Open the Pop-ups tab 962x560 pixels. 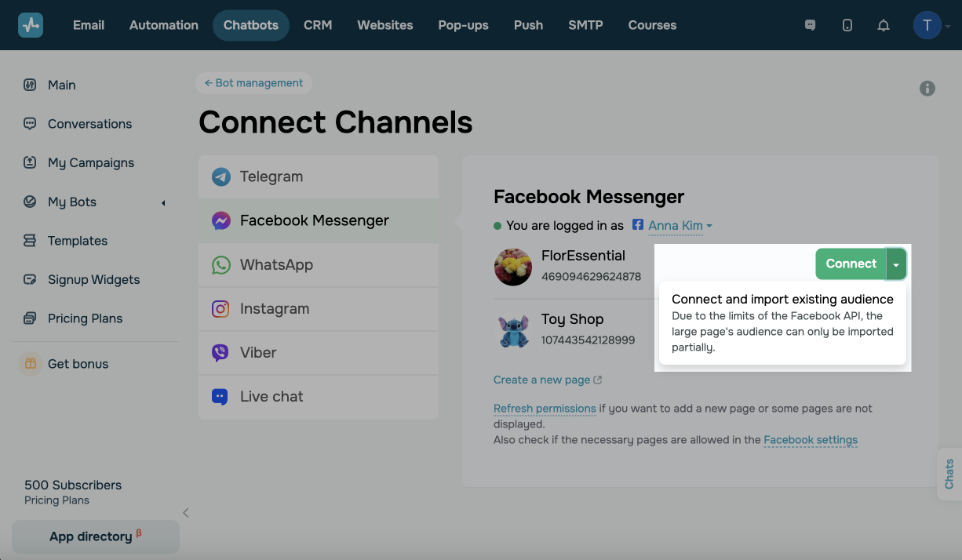(x=464, y=25)
